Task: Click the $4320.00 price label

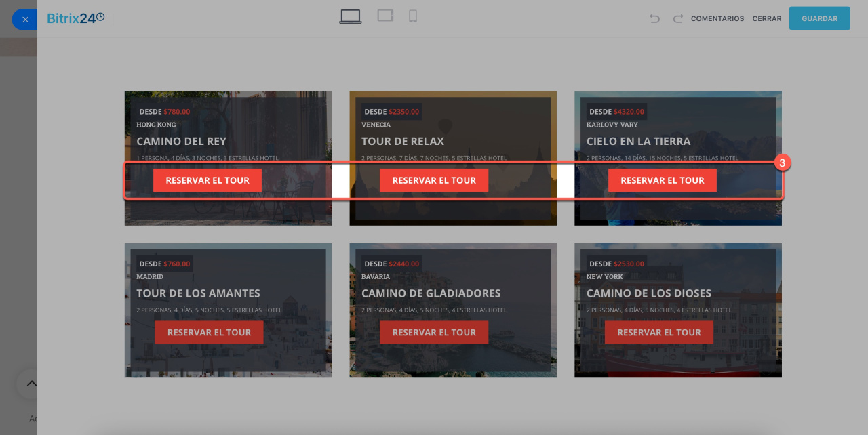Action: [x=629, y=112]
